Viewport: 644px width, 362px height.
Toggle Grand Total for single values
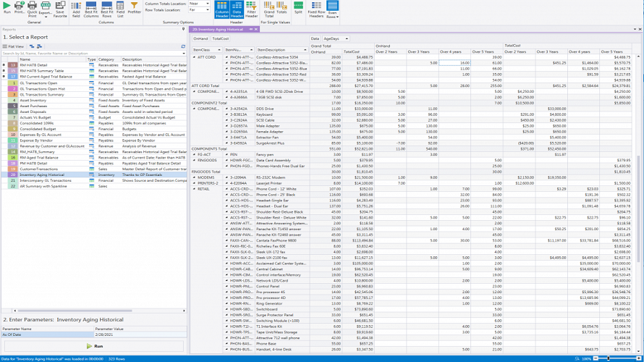tap(269, 9)
